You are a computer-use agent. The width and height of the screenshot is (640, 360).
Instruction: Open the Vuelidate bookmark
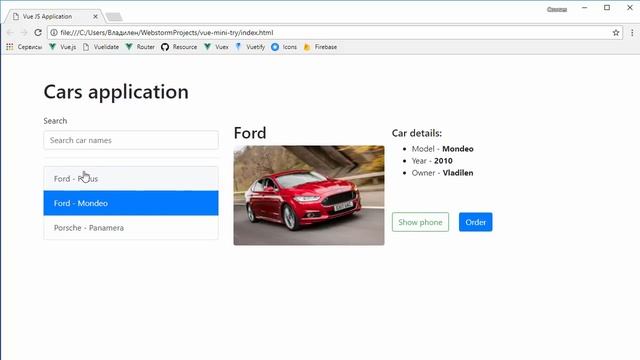[x=101, y=47]
